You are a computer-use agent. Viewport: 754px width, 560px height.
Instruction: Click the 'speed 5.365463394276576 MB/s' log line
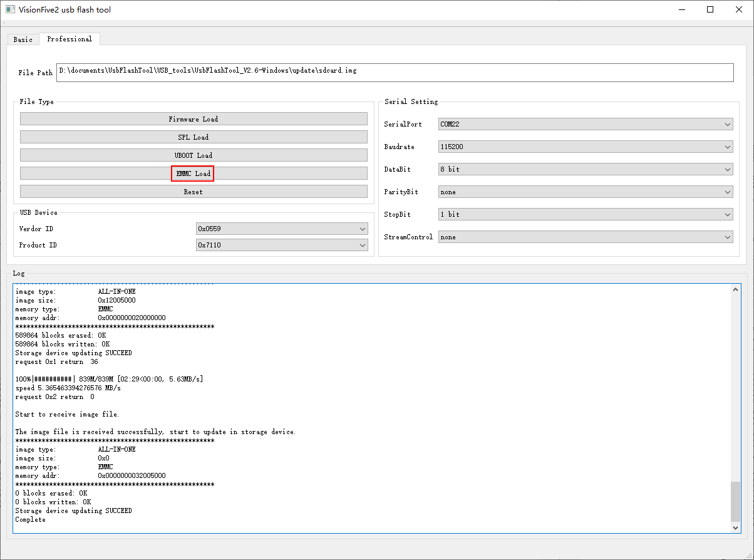click(68, 388)
